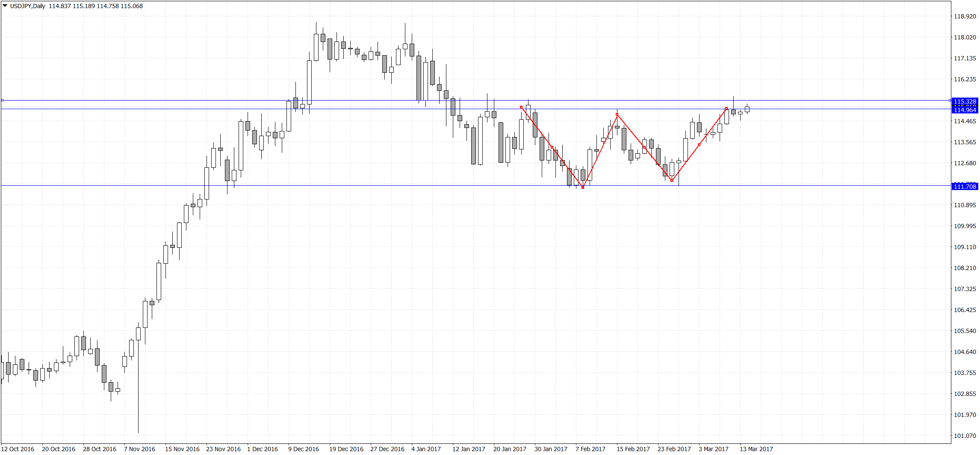
Task: Click the 1 Dec 2016 date label
Action: tap(263, 449)
